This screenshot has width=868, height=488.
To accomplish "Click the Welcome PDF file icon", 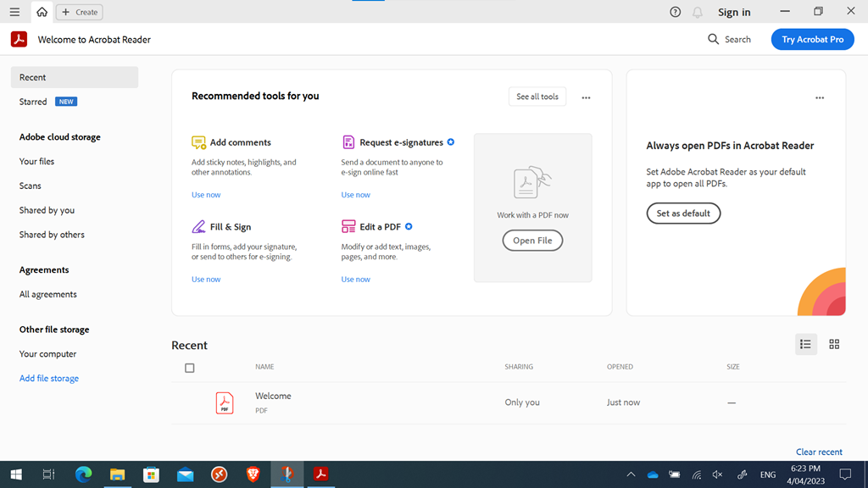I will (225, 402).
